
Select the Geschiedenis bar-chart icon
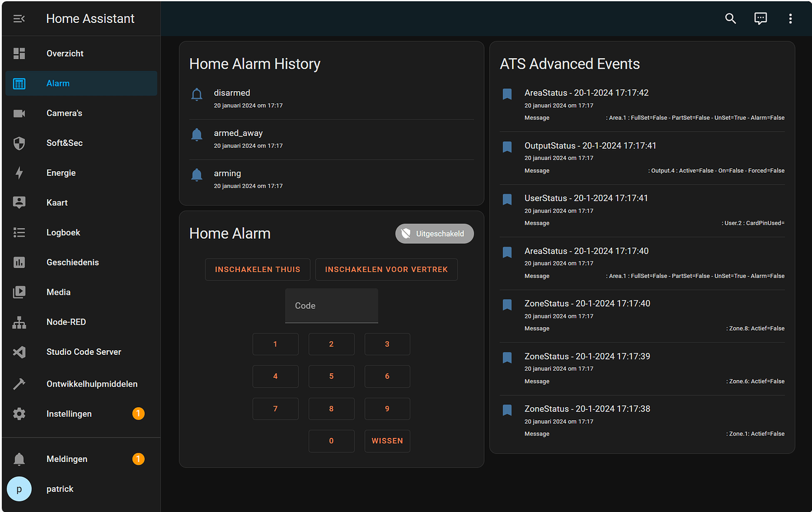pyautogui.click(x=19, y=262)
